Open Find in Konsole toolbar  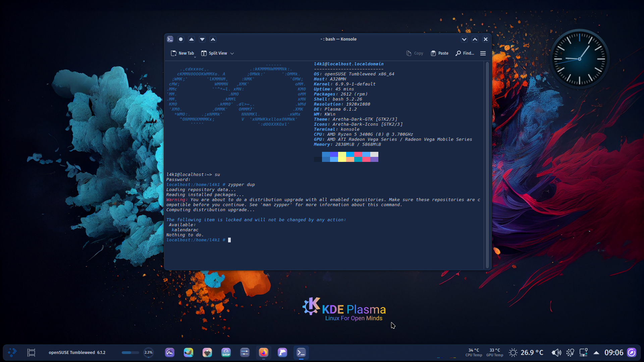pyautogui.click(x=465, y=53)
